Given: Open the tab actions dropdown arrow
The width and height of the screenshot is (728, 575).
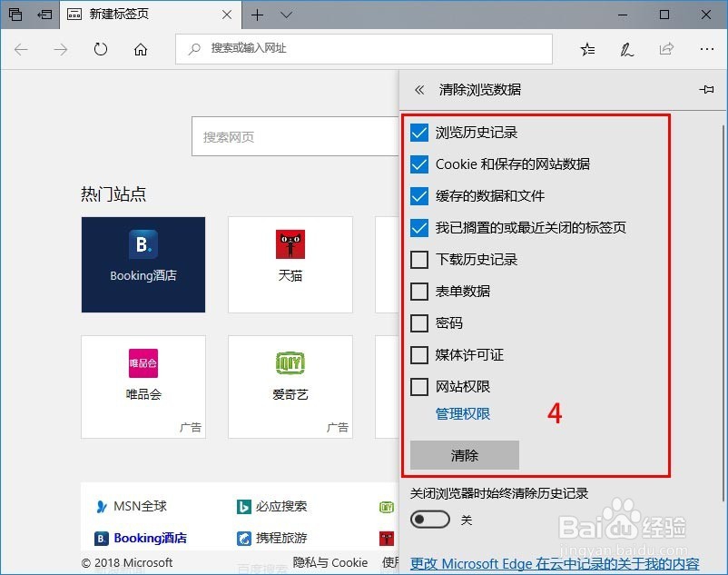Looking at the screenshot, I should click(x=284, y=15).
